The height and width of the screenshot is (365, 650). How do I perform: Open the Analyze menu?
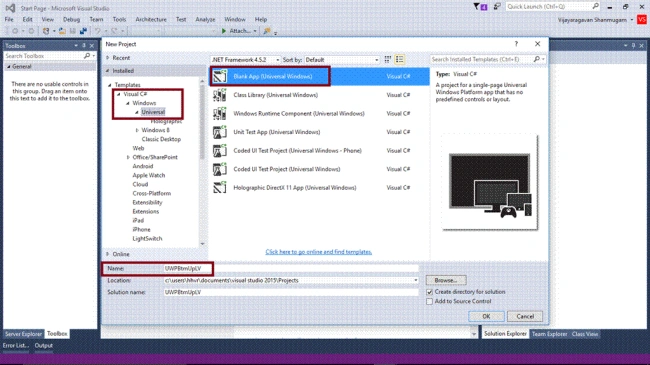pos(205,19)
